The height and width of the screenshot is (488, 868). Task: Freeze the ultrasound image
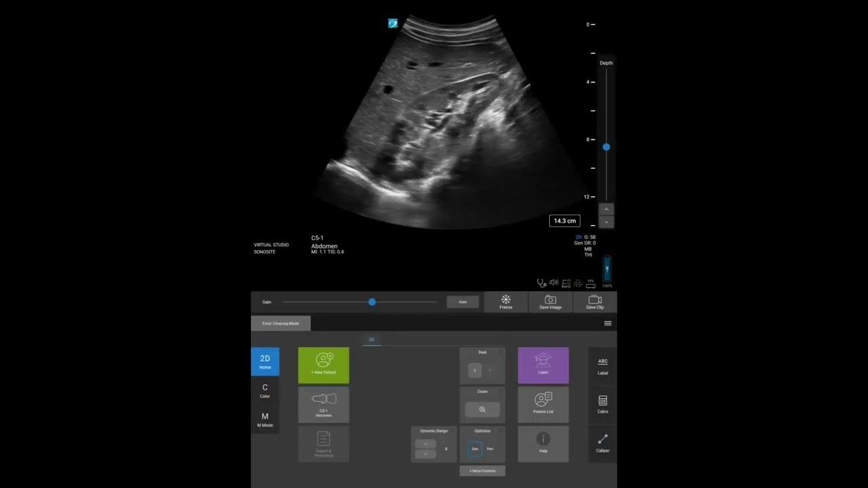click(x=506, y=302)
